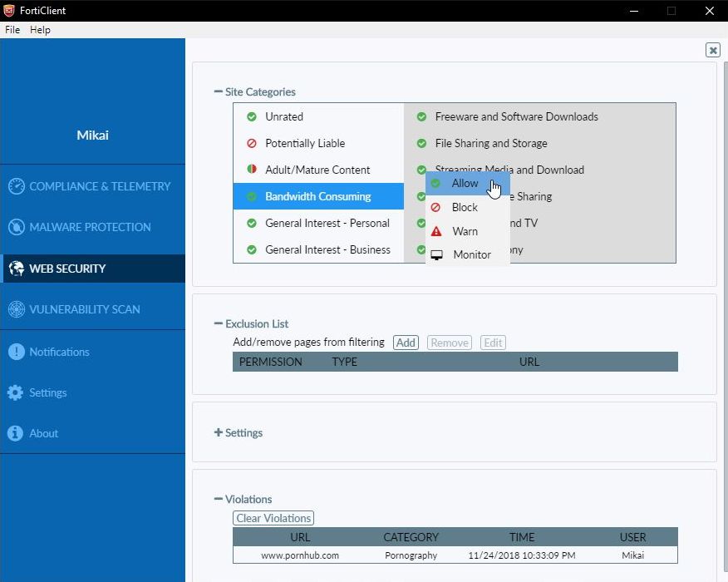Click the About info icon
The height and width of the screenshot is (582, 728).
[16, 433]
